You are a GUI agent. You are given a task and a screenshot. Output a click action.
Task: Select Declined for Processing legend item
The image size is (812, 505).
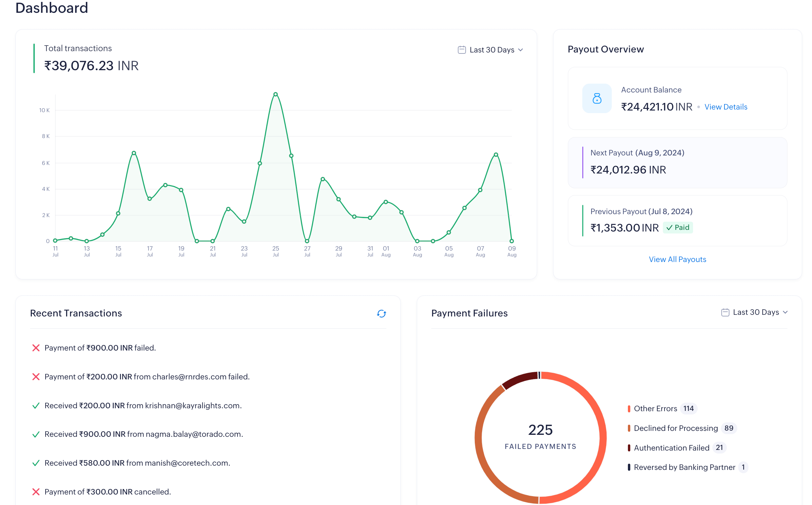click(675, 428)
